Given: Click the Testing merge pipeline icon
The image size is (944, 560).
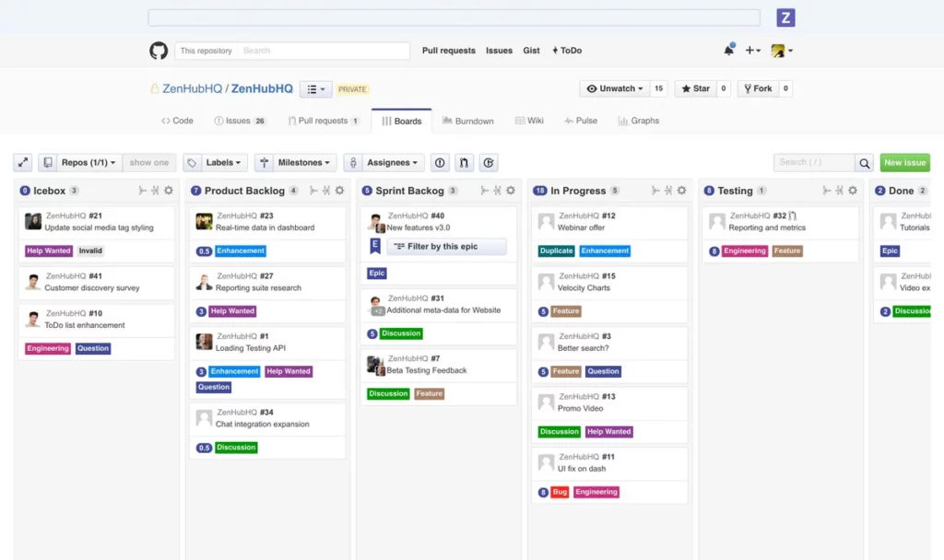Looking at the screenshot, I should pyautogui.click(x=839, y=190).
